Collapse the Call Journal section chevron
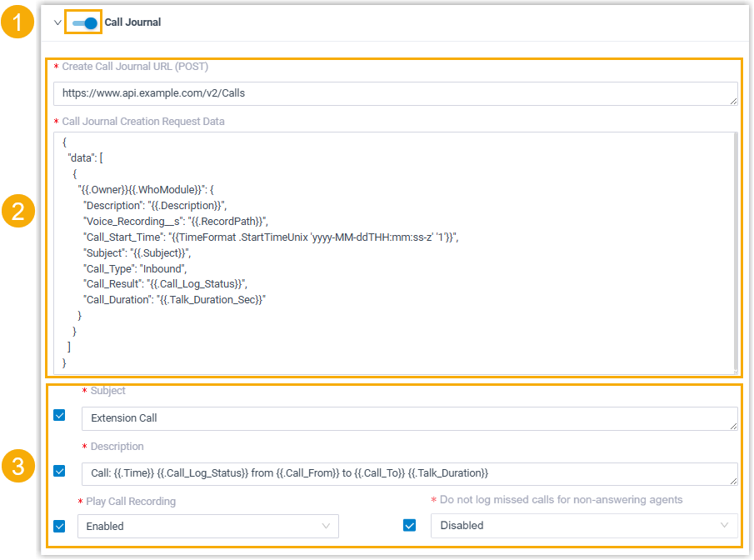 tap(57, 22)
